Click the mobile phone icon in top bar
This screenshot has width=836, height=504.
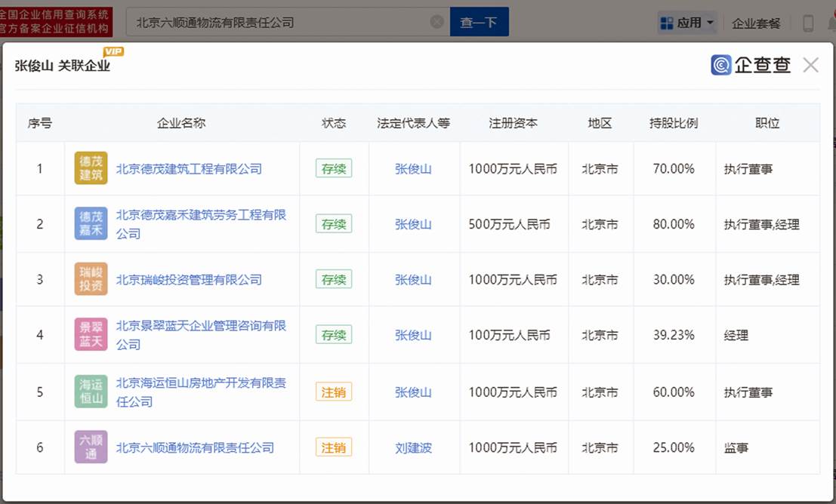pos(808,23)
